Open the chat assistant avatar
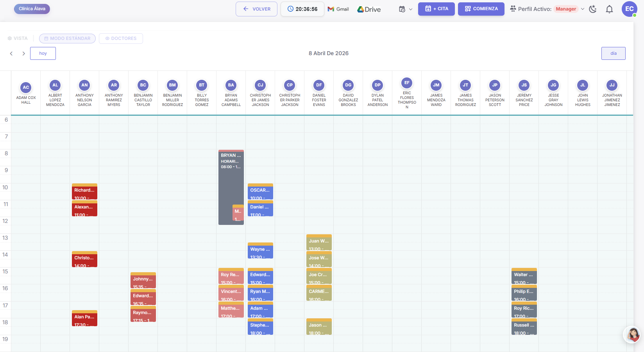 [632, 335]
